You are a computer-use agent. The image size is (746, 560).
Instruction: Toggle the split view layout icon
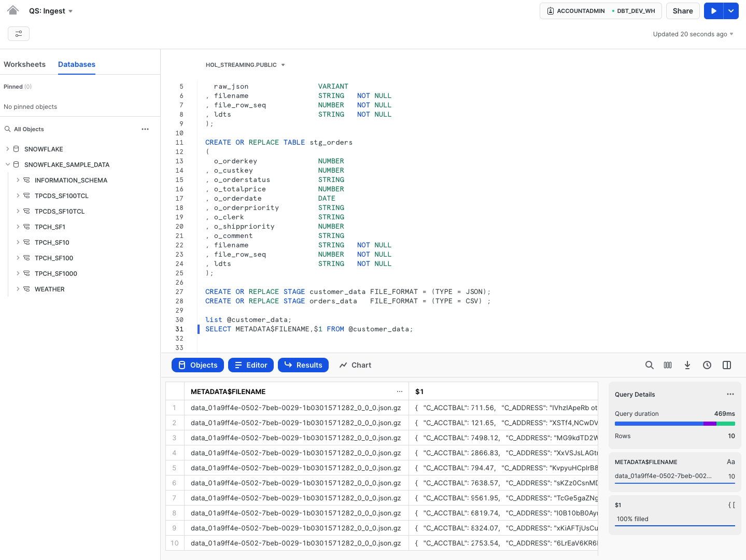[x=727, y=365]
